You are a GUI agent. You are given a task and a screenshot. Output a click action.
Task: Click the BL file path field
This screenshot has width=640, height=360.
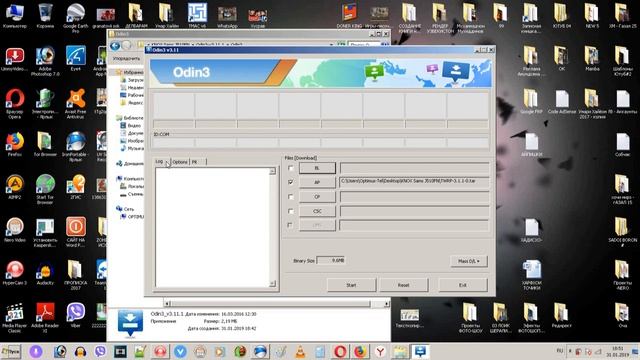[414, 168]
